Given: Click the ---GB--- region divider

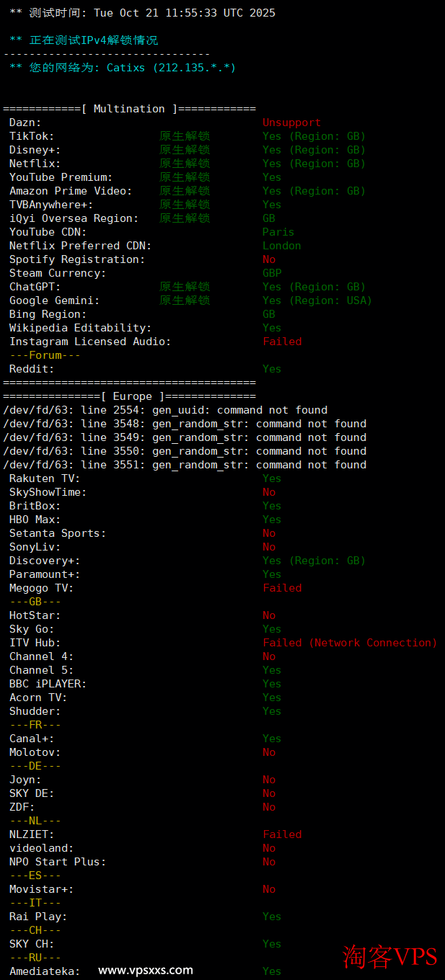Looking at the screenshot, I should point(35,602).
